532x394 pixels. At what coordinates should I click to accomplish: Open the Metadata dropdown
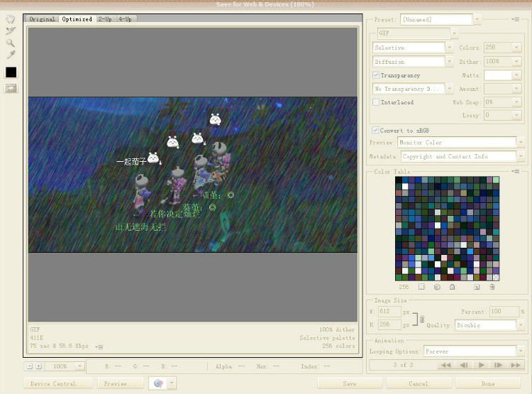tap(521, 156)
